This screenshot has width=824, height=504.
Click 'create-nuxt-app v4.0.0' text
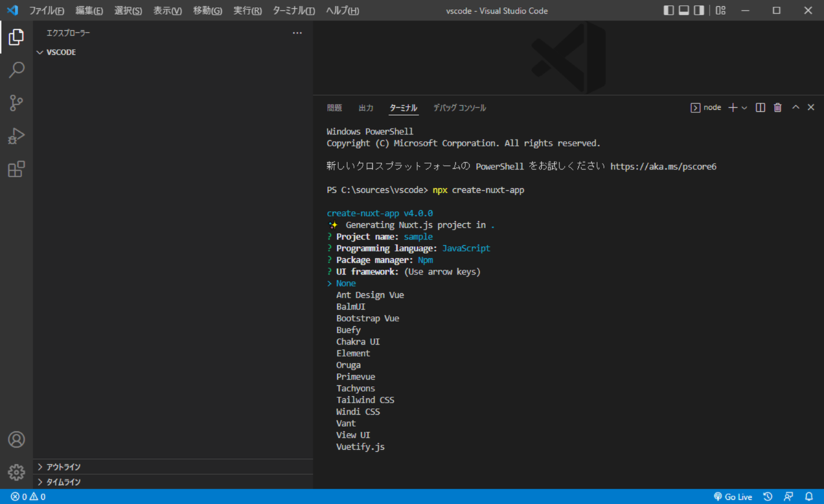tap(380, 213)
